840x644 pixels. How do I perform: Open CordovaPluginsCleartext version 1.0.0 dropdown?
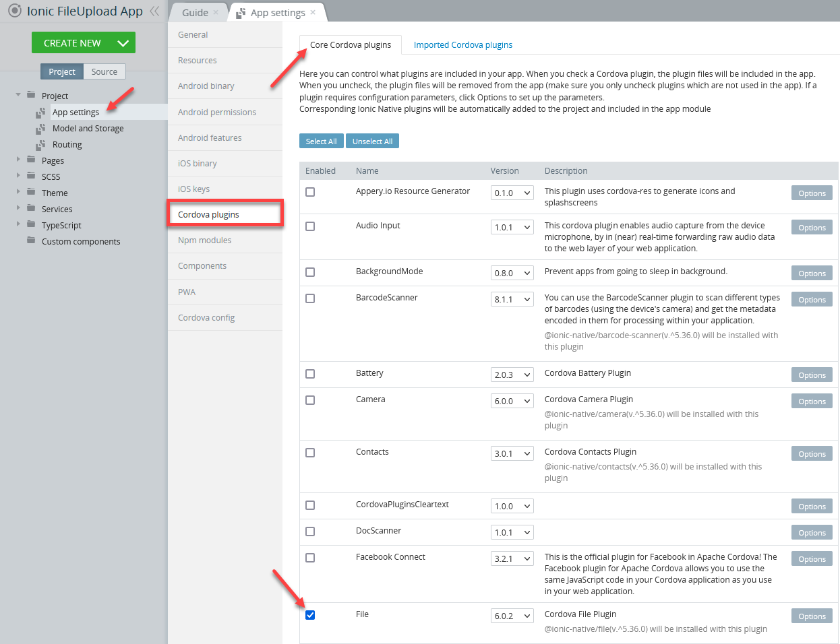[512, 506]
